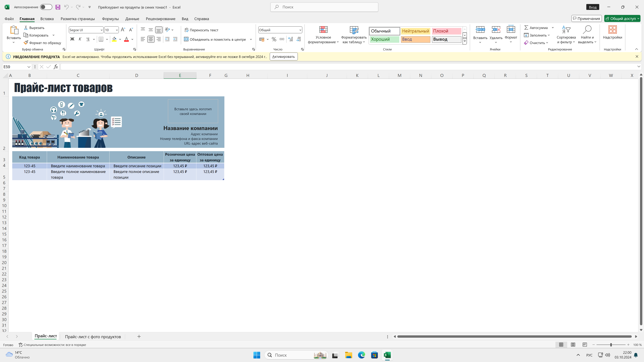Open Sort and filter (Сортировка и фильтр)

566,35
